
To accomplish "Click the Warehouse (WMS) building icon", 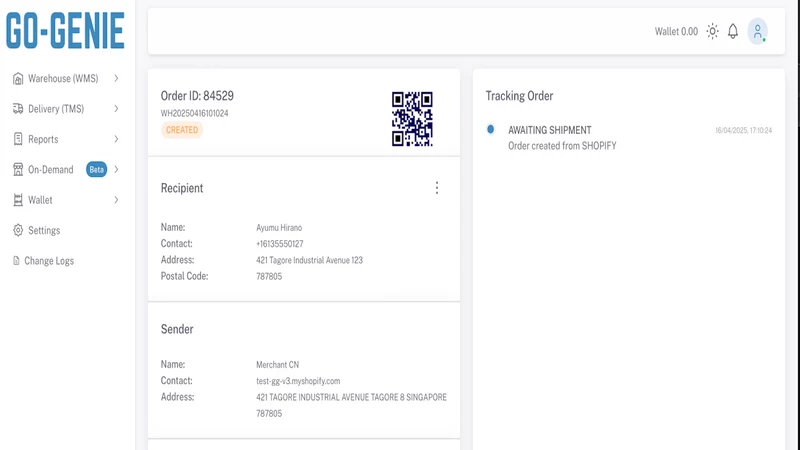I will click(18, 79).
